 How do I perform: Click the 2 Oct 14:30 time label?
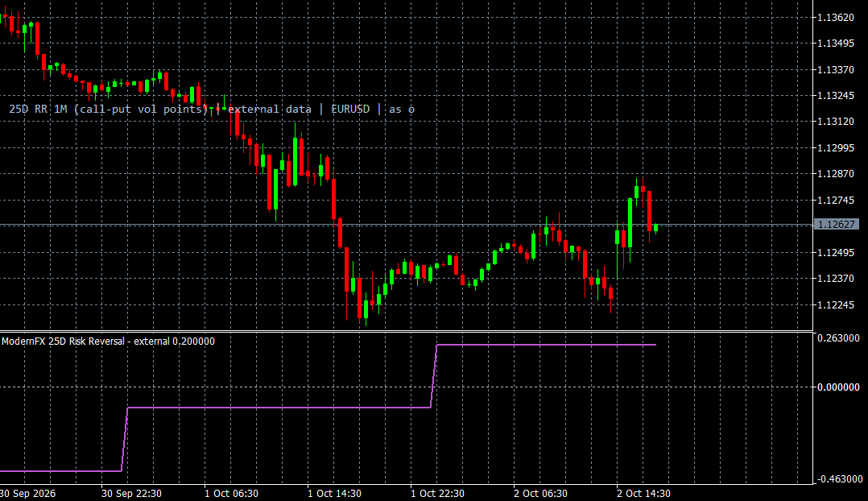point(643,493)
